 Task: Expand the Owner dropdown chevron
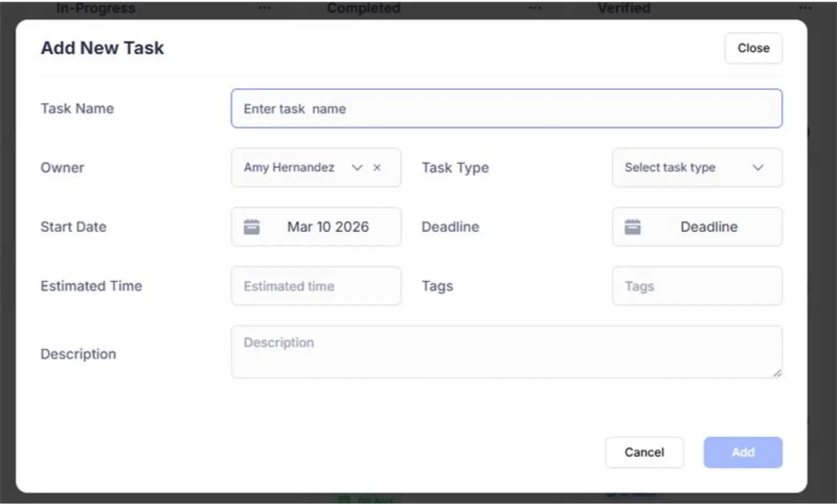(357, 168)
